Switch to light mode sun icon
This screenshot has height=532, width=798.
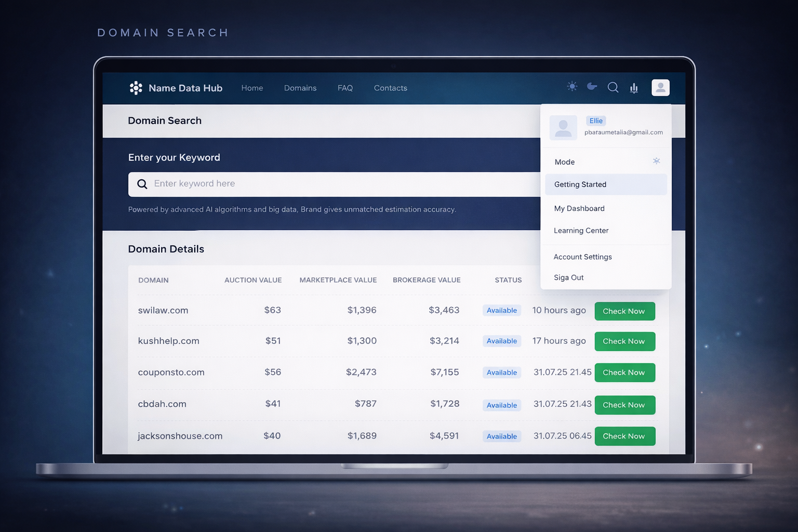(572, 87)
